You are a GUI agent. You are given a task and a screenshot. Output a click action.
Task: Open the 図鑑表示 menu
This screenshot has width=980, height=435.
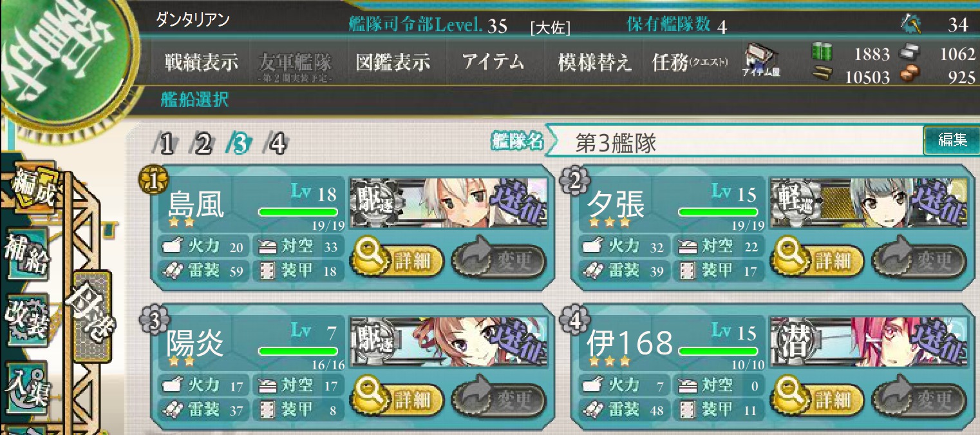393,63
